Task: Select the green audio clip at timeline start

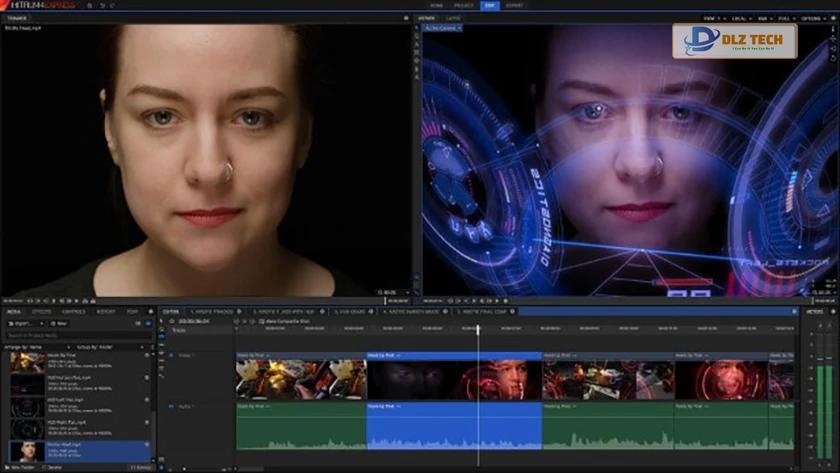Action: tap(301, 426)
